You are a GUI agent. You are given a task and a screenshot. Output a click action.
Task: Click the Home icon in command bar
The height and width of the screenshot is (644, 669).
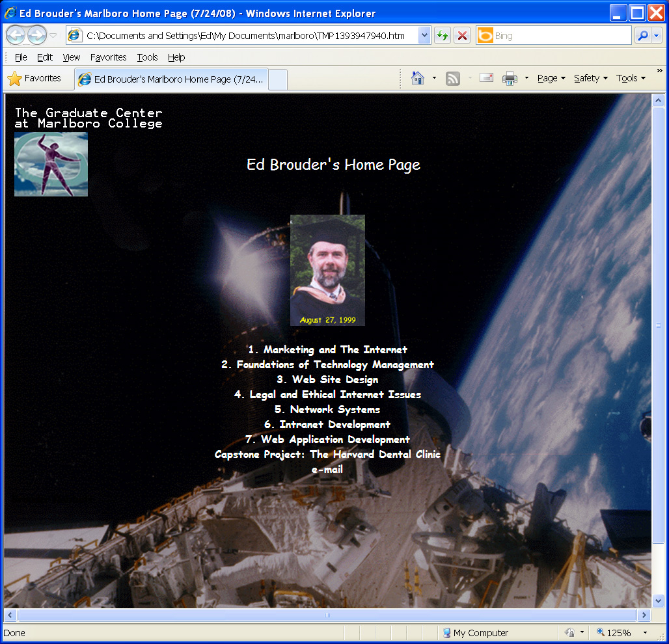click(x=418, y=78)
